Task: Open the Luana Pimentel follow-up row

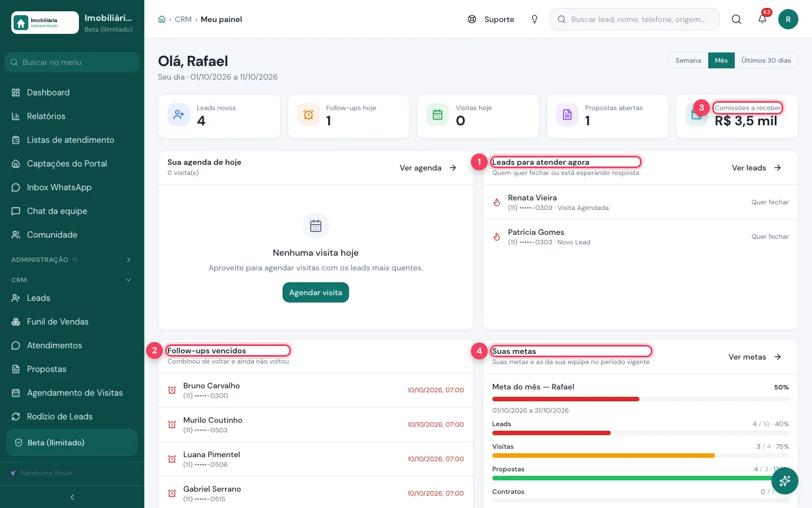Action: click(x=316, y=459)
